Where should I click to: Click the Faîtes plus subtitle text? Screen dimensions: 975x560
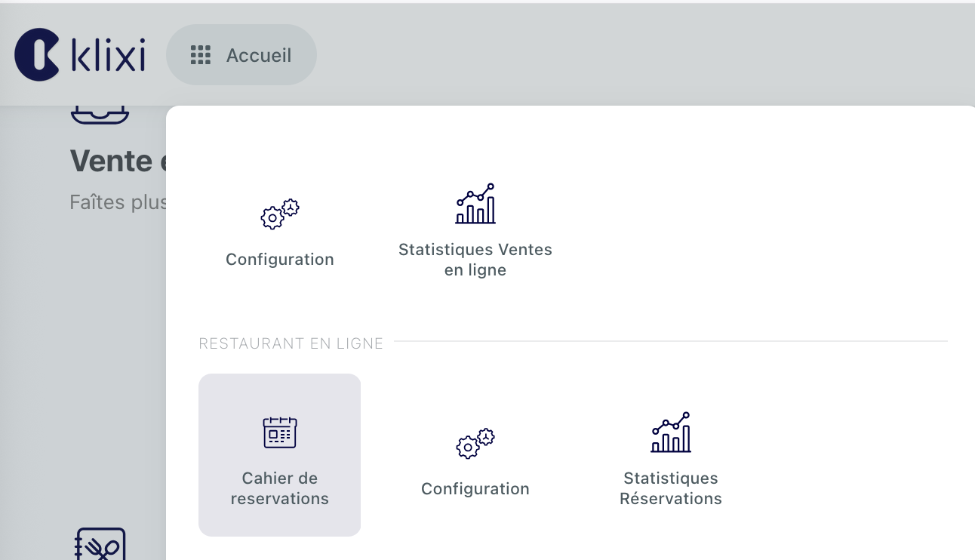117,202
